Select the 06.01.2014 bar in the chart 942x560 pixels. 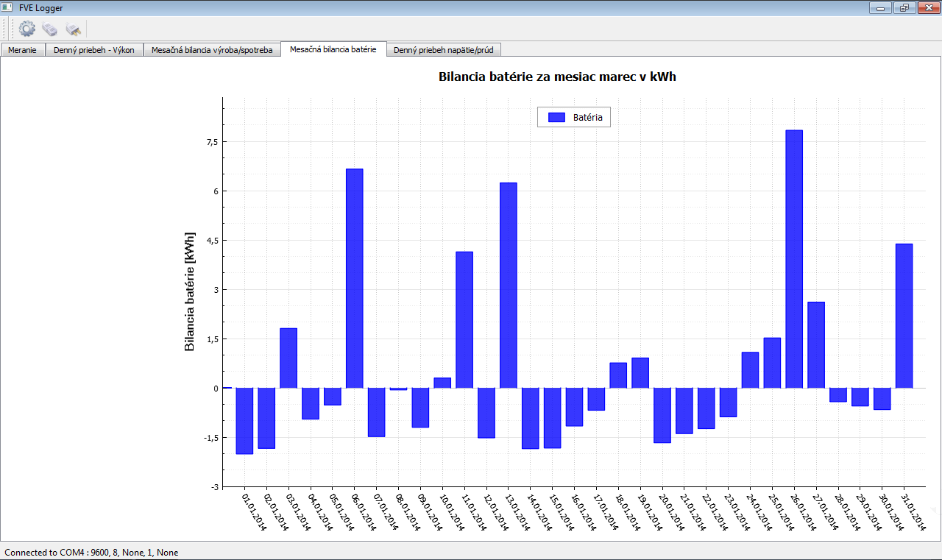pyautogui.click(x=355, y=278)
